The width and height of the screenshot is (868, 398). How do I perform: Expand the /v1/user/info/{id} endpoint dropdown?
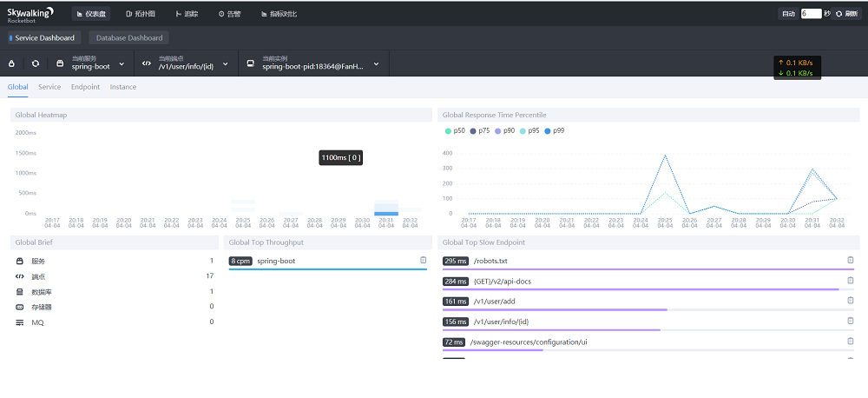tap(226, 63)
